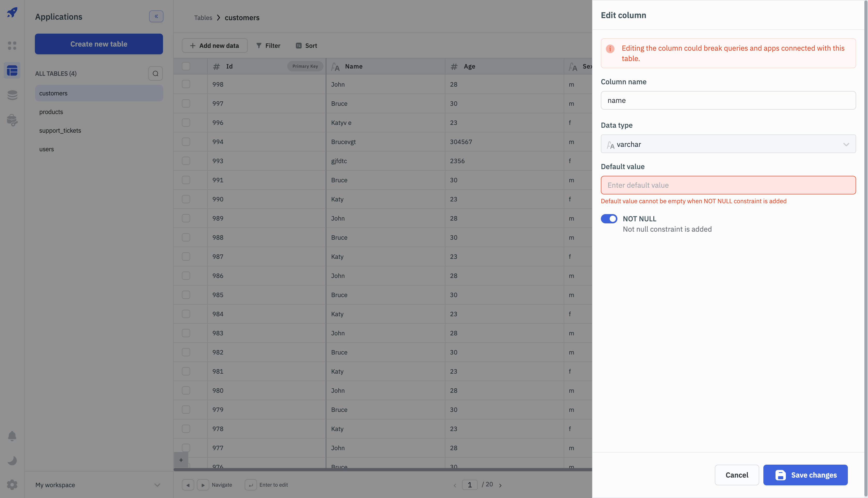Open the apps grid icon in sidebar
This screenshot has height=498, width=868.
(x=12, y=46)
